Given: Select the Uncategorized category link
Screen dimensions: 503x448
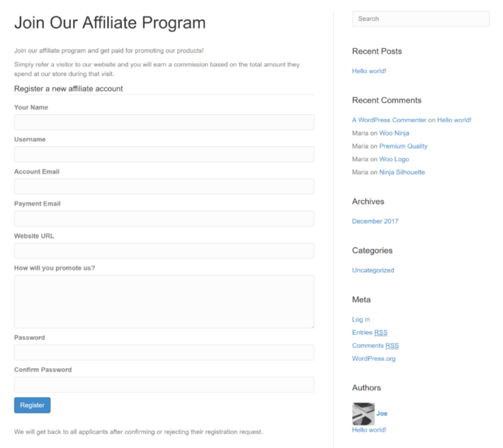Looking at the screenshot, I should point(373,270).
